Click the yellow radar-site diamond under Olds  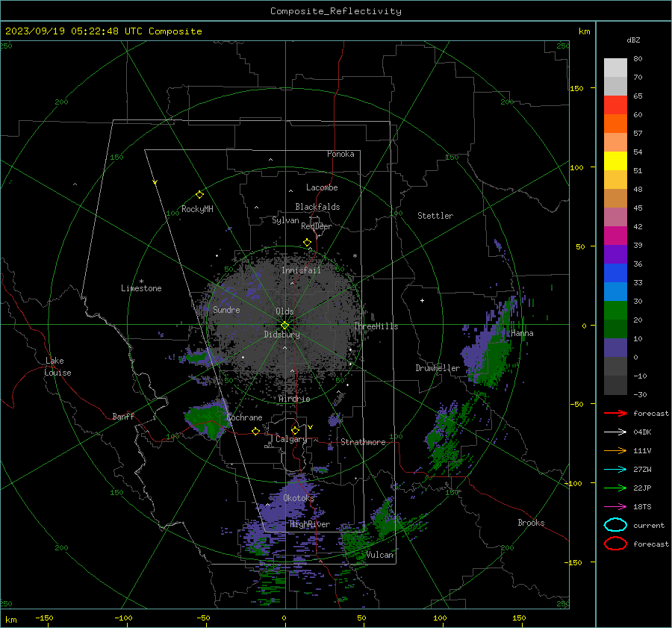[x=284, y=326]
